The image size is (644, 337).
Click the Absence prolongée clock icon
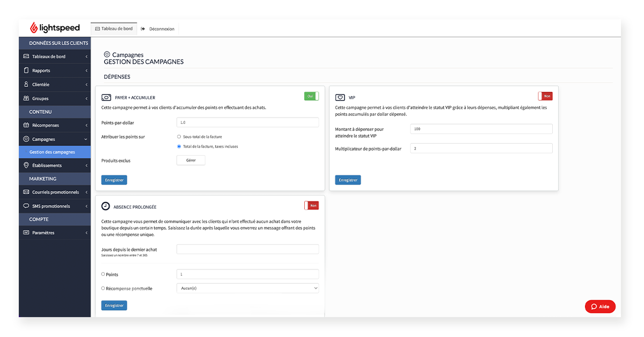106,206
